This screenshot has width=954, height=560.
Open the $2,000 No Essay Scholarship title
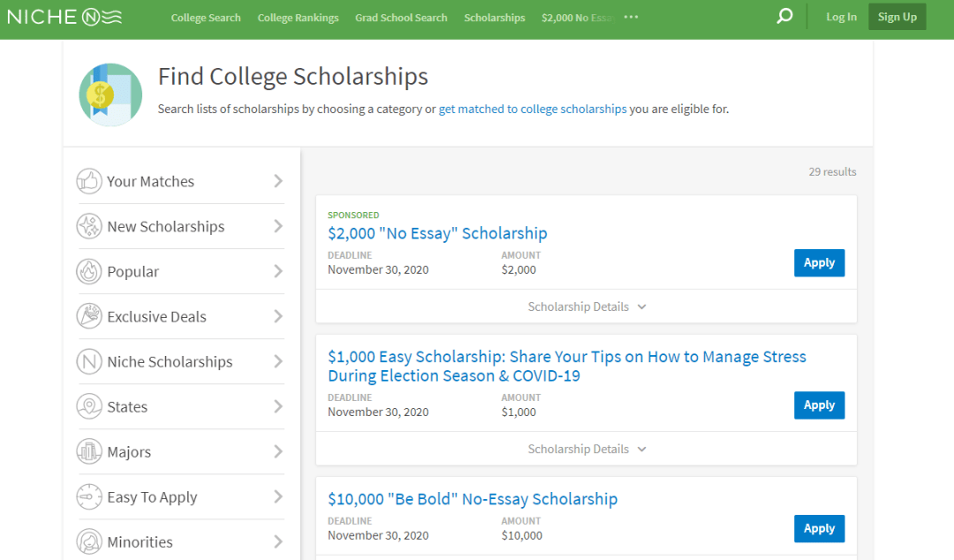pos(437,233)
